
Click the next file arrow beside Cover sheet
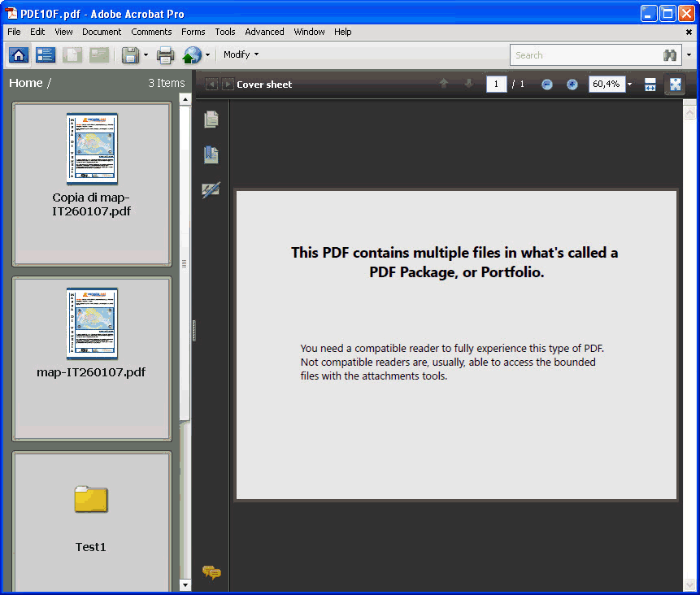click(x=228, y=84)
